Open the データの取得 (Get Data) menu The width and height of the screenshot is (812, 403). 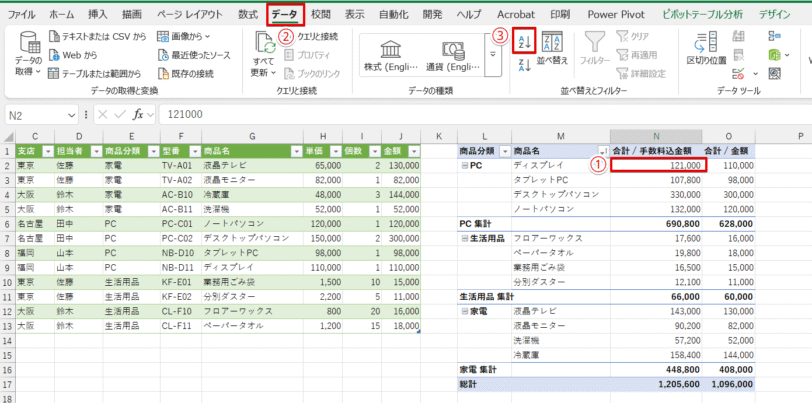[x=27, y=55]
